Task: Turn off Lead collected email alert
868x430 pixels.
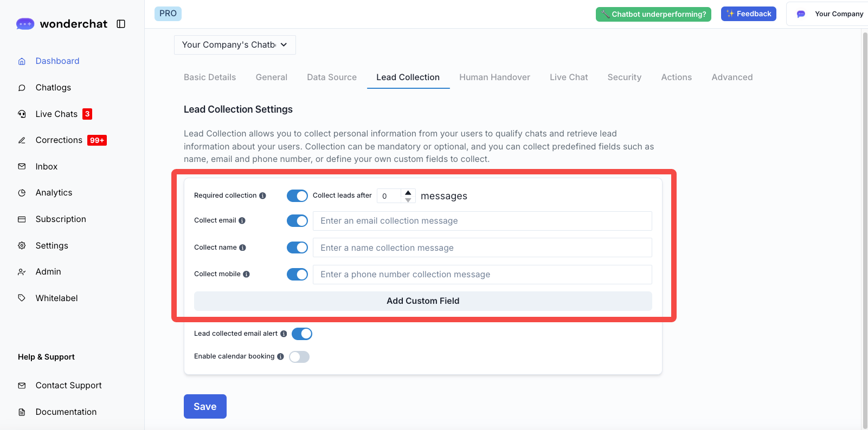Action: pos(302,334)
